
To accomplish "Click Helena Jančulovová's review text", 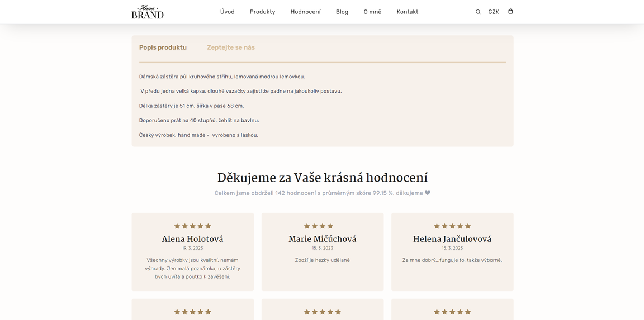I will click(452, 260).
